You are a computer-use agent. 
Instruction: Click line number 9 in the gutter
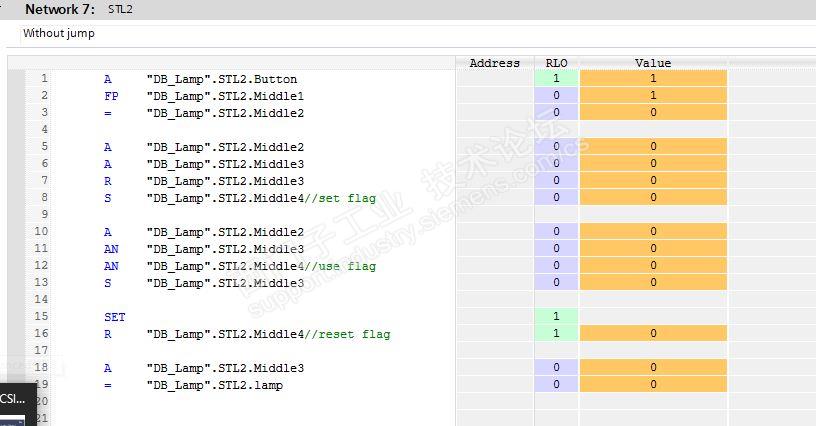pyautogui.click(x=44, y=214)
